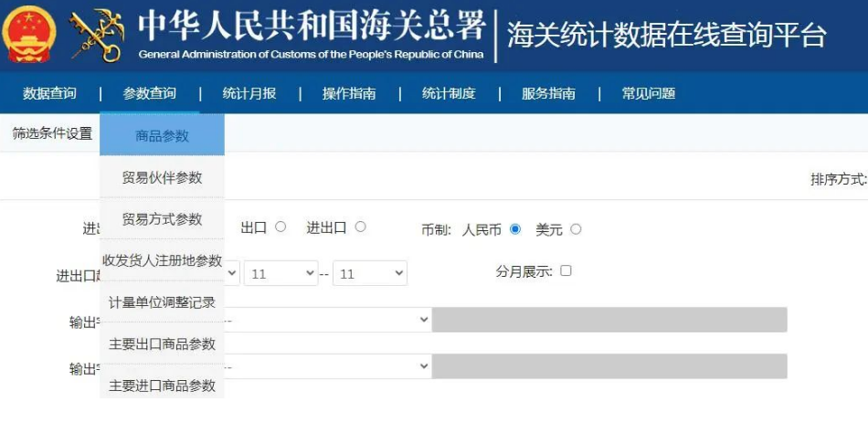The height and width of the screenshot is (423, 868).
Task: Select the 进出口 radio button
Action: pyautogui.click(x=360, y=227)
